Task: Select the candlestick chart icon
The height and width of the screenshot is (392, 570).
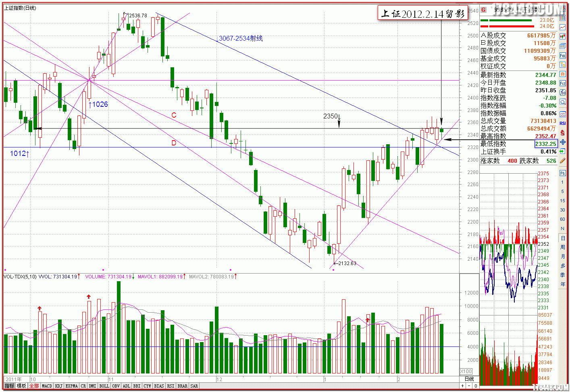Action: pyautogui.click(x=563, y=37)
